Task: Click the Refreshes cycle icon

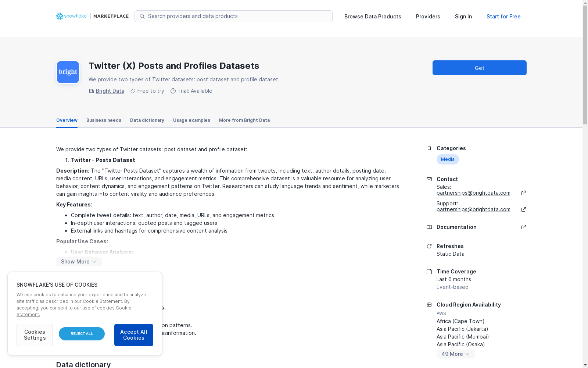Action: point(429,246)
